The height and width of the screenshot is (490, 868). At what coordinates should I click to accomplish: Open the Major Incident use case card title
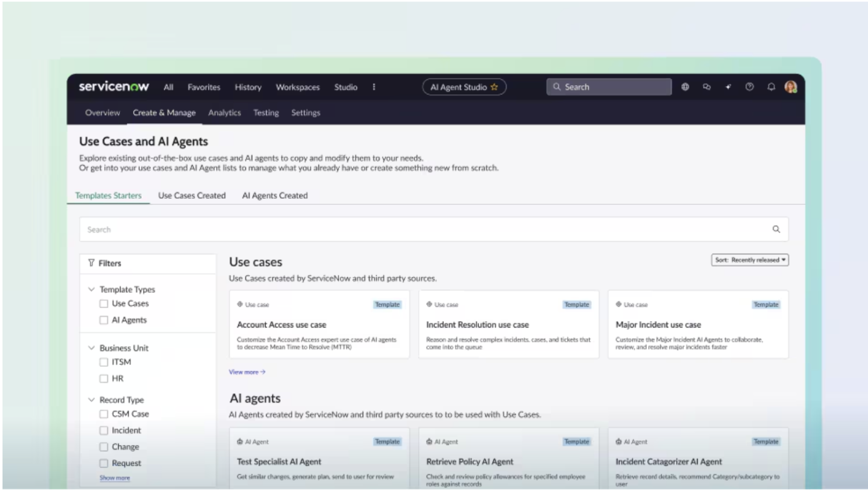coord(658,325)
